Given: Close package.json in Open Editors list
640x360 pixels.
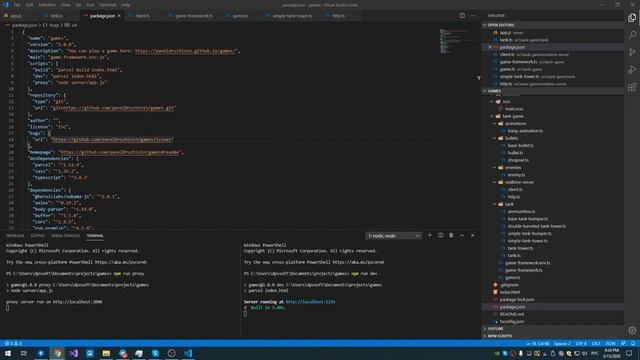Looking at the screenshot, I should (490, 47).
